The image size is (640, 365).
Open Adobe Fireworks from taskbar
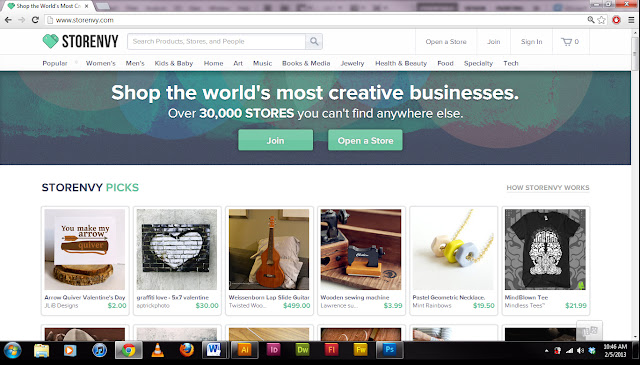click(360, 350)
